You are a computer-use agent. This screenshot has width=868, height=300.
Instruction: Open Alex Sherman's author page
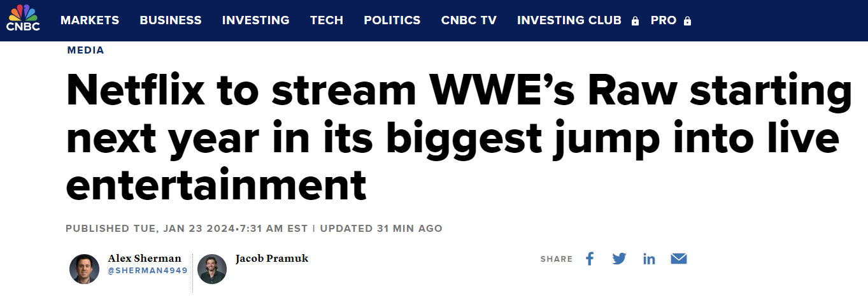coord(145,259)
